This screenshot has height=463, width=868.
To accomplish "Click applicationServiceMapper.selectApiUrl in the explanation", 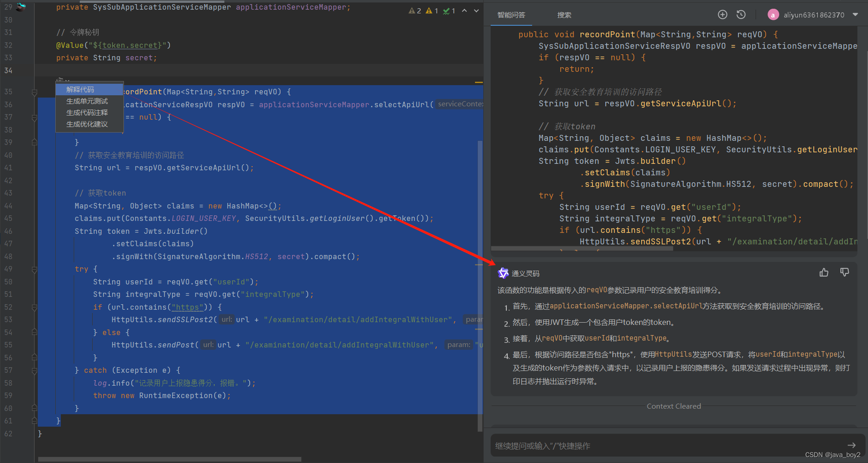I will 626,306.
